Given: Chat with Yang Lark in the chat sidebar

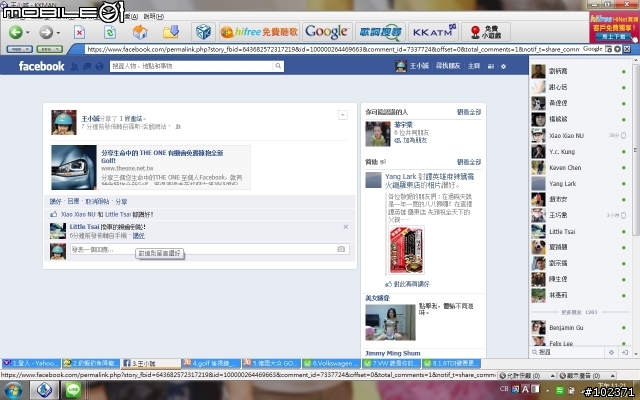Looking at the screenshot, I should (x=580, y=184).
